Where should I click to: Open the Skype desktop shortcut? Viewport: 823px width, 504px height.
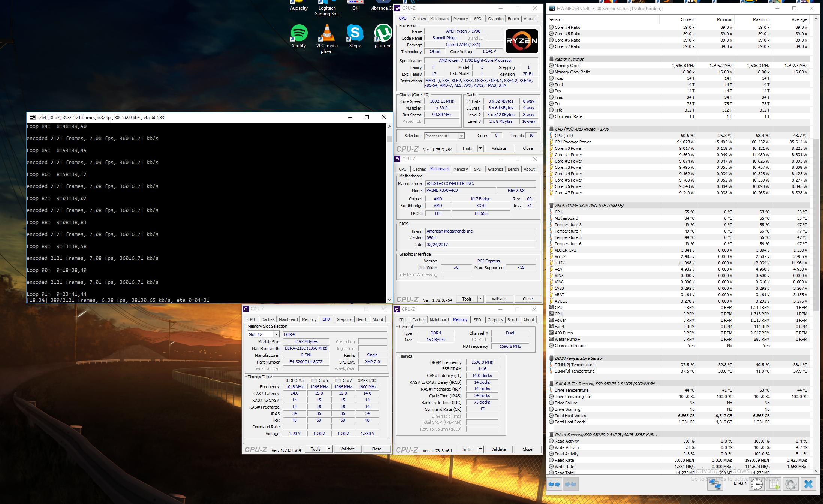coord(355,36)
